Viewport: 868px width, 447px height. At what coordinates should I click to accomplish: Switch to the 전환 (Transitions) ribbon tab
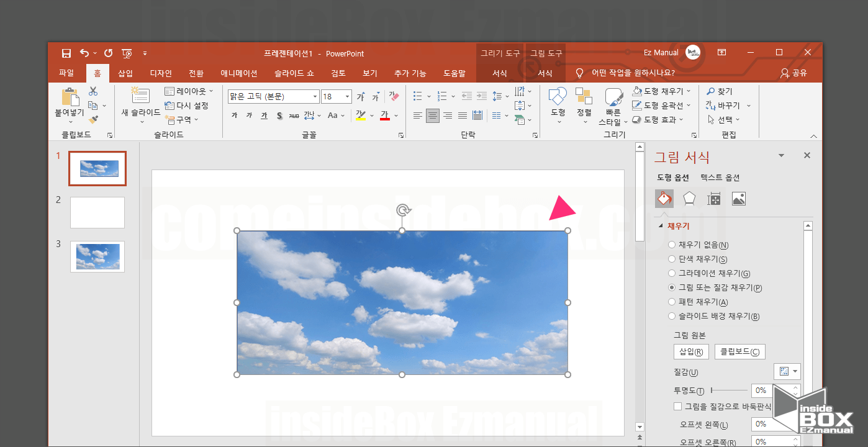(196, 73)
